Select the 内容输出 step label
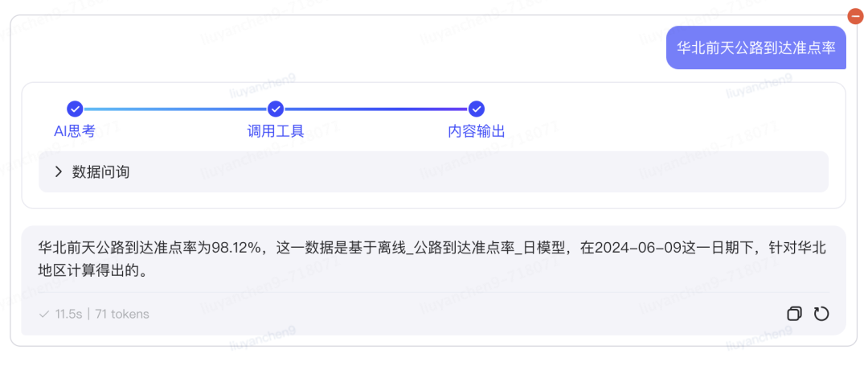 coord(477,131)
